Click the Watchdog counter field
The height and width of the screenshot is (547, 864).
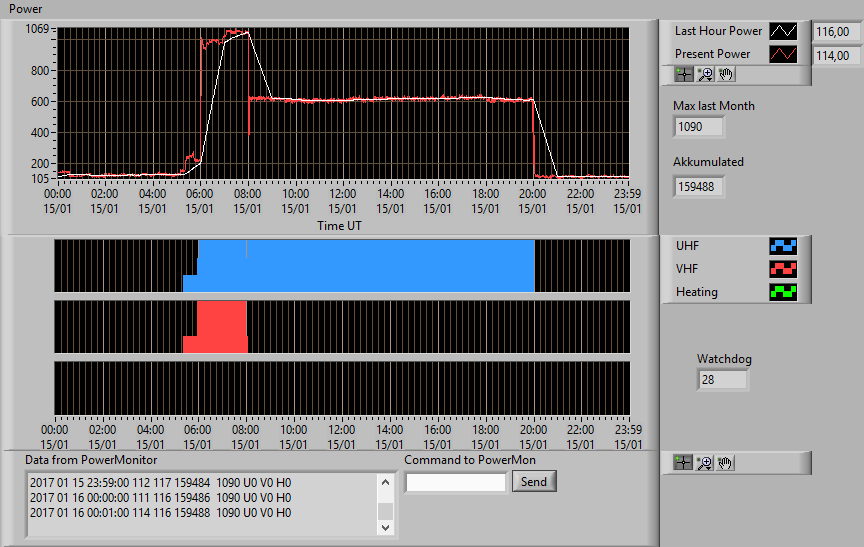pyautogui.click(x=722, y=380)
